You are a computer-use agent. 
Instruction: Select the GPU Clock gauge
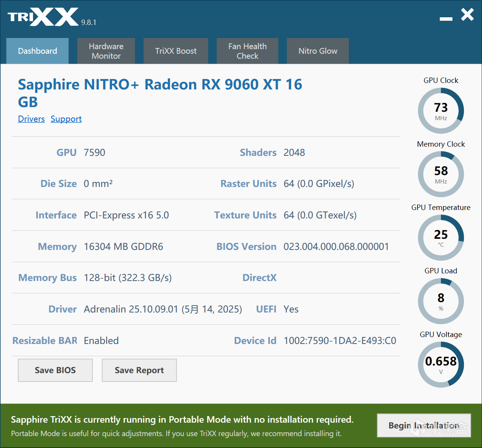coord(441,111)
